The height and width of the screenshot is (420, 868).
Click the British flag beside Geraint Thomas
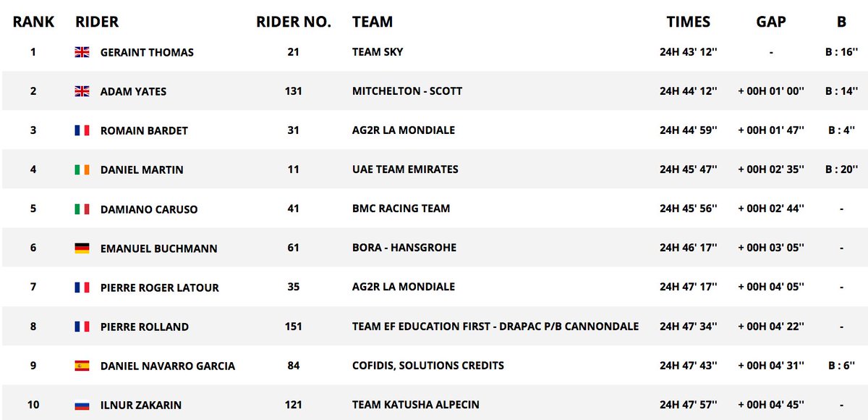[x=82, y=52]
